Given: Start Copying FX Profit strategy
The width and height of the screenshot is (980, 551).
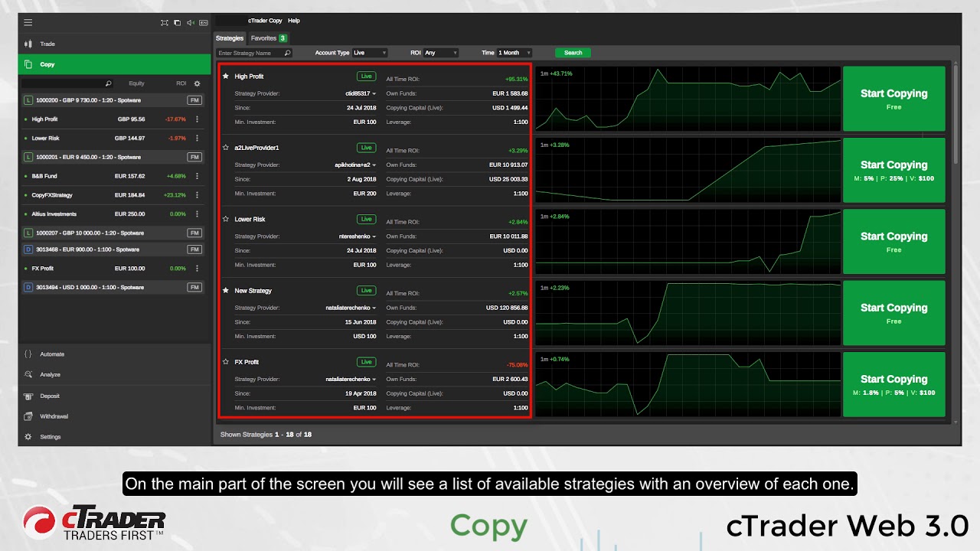Looking at the screenshot, I should coord(893,384).
